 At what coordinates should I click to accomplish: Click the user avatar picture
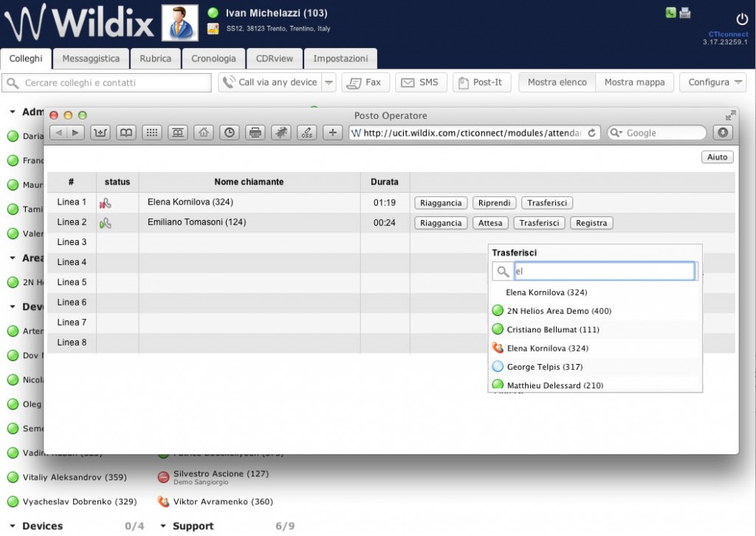pos(179,22)
